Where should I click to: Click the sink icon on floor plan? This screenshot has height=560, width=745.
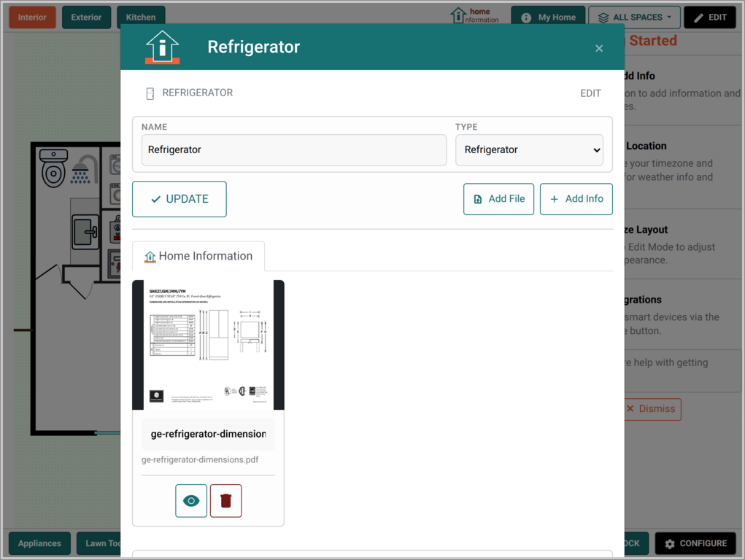click(x=85, y=232)
